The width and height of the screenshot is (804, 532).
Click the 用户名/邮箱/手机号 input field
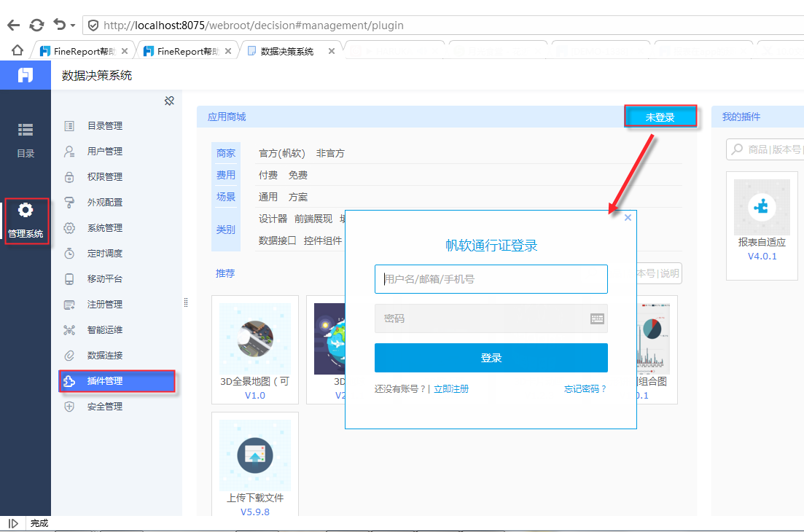click(491, 279)
